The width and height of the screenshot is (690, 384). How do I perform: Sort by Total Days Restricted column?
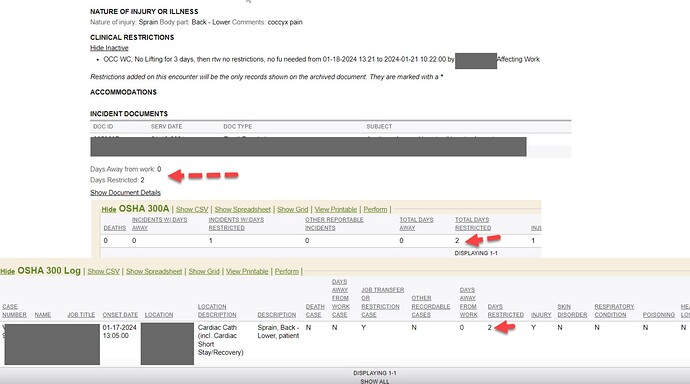click(x=473, y=223)
